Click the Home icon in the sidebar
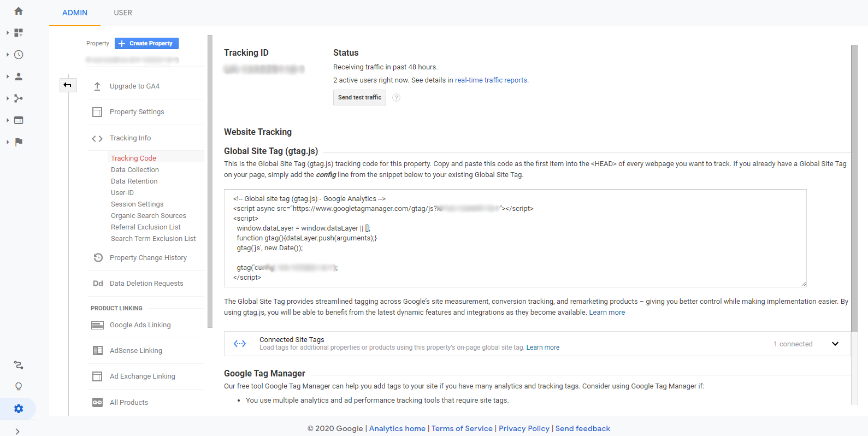868x436 pixels. [x=19, y=11]
